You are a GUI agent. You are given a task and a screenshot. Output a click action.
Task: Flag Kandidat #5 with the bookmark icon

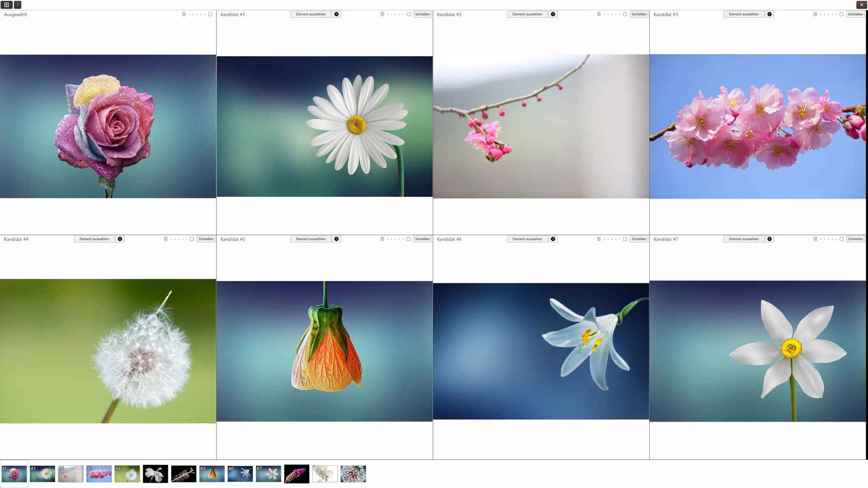[382, 239]
